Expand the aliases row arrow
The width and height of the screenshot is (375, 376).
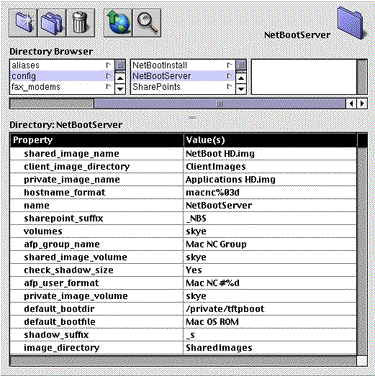click(108, 65)
